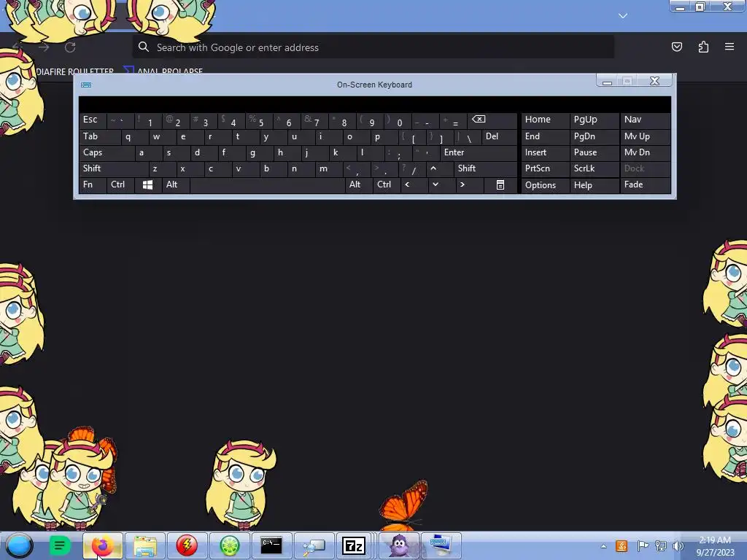Click the Enter key
The image size is (747, 560).
(478, 153)
